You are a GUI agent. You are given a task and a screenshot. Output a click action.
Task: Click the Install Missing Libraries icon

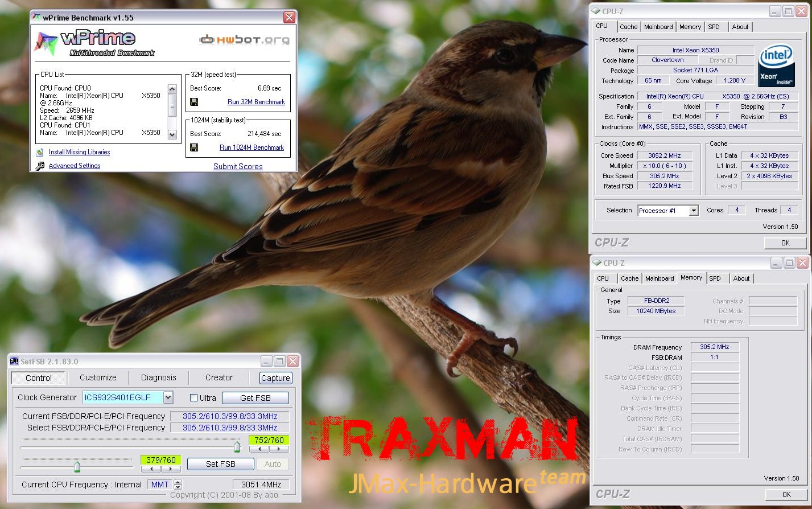40,153
